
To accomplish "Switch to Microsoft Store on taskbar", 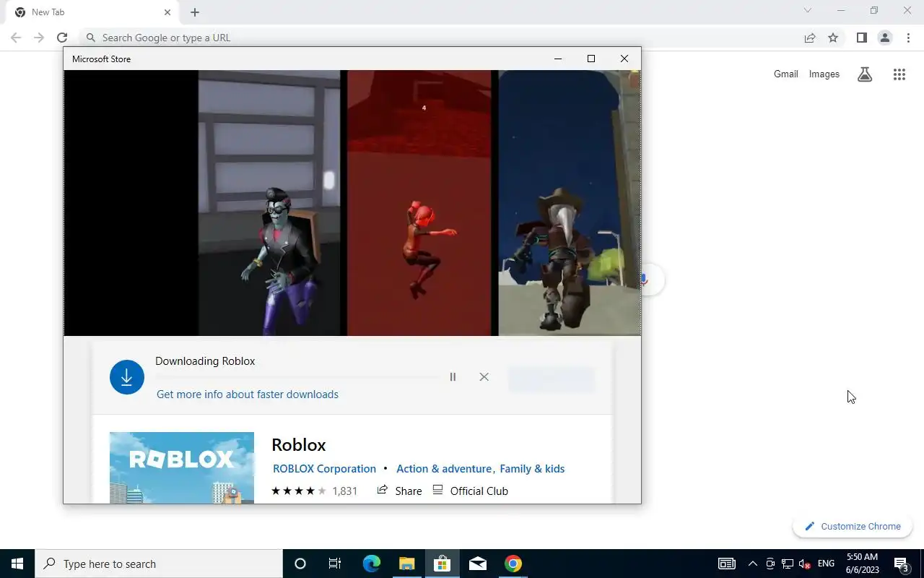I will click(x=442, y=564).
